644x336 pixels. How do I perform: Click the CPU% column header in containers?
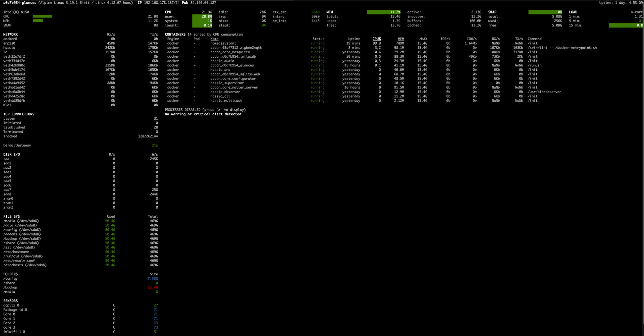376,39
